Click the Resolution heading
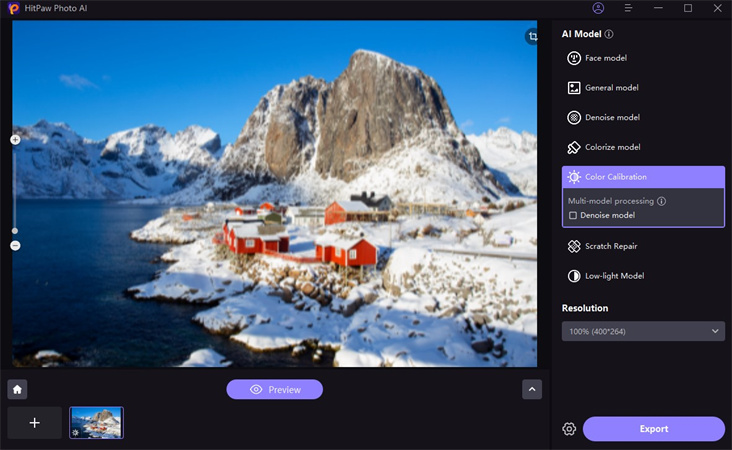Screen dimensions: 732x450 [585, 308]
